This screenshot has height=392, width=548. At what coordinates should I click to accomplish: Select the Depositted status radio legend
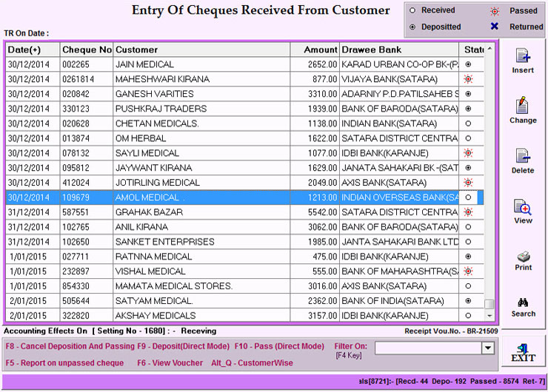(x=412, y=27)
